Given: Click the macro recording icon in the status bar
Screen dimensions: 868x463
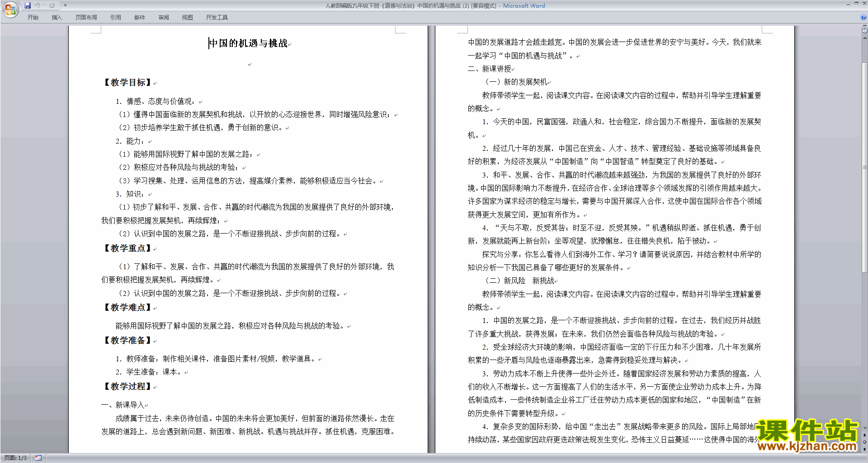Looking at the screenshot, I should [x=38, y=458].
